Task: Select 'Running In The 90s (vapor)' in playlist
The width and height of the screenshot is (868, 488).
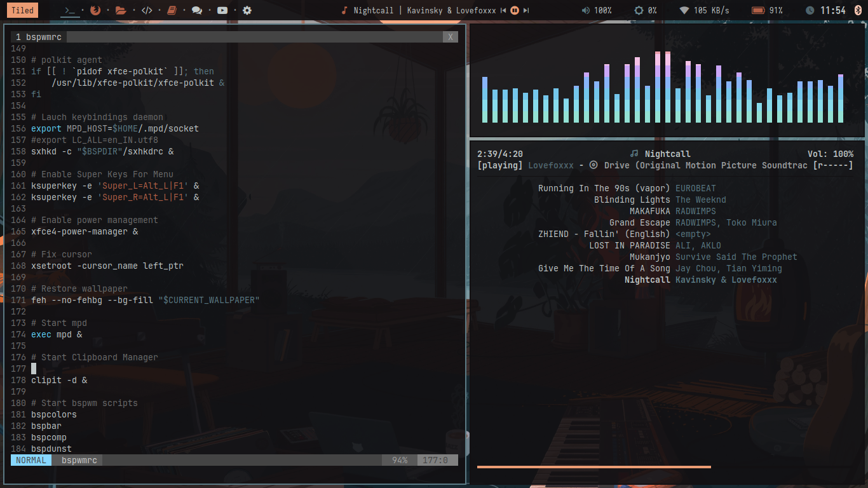Action: 604,188
